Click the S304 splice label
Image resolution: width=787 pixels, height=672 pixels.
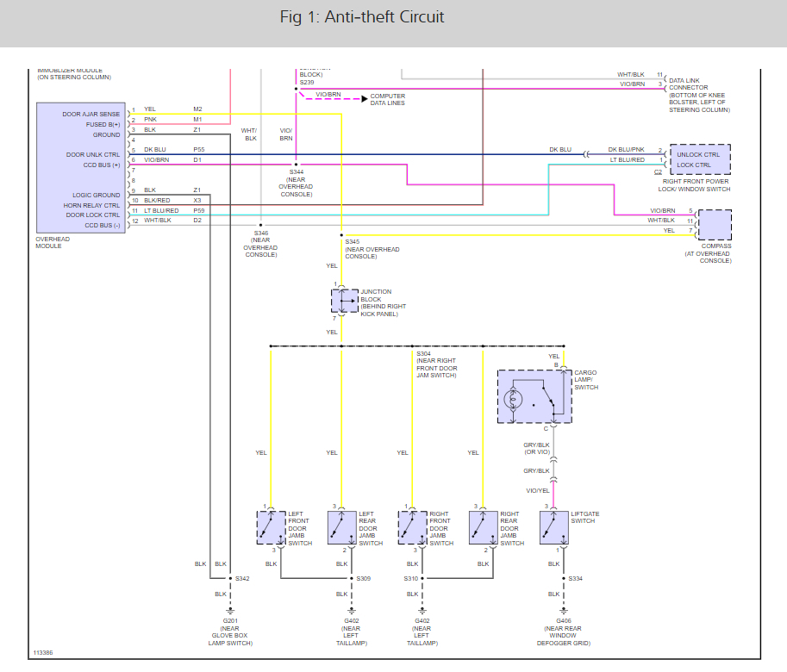(423, 353)
